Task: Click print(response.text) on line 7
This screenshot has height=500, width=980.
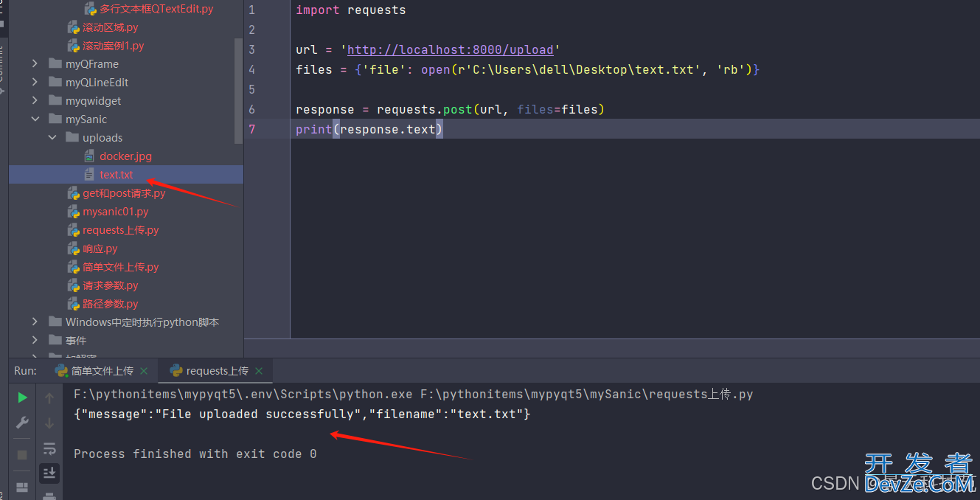Action: pos(369,129)
